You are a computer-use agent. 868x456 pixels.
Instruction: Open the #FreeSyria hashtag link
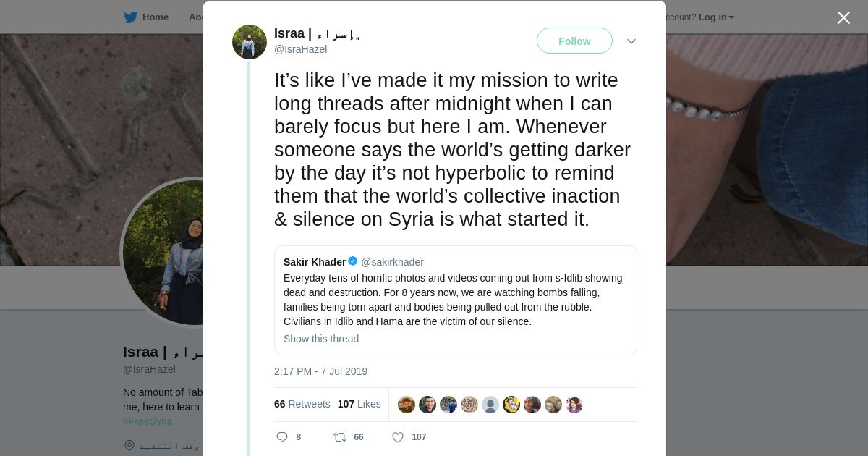click(148, 421)
